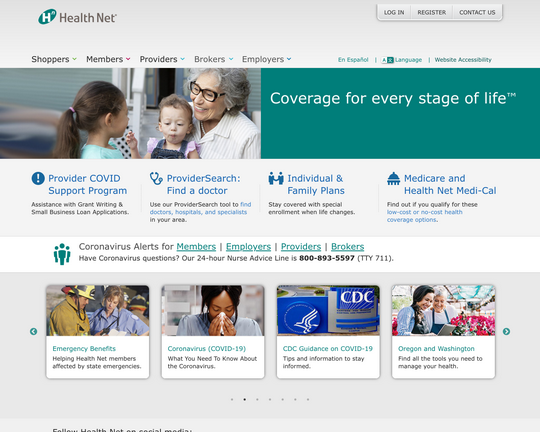
Task: Open the Language link
Action: [408, 60]
